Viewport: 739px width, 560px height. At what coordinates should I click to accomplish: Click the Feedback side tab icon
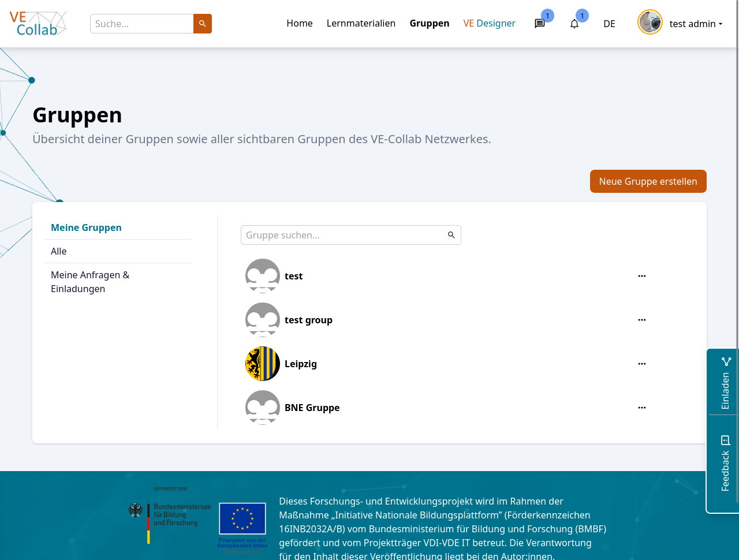pos(726,440)
